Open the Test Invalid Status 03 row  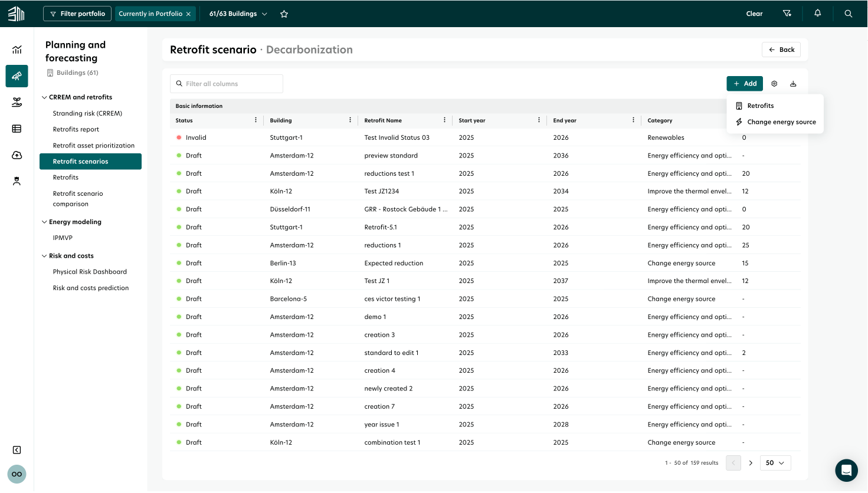(485, 137)
